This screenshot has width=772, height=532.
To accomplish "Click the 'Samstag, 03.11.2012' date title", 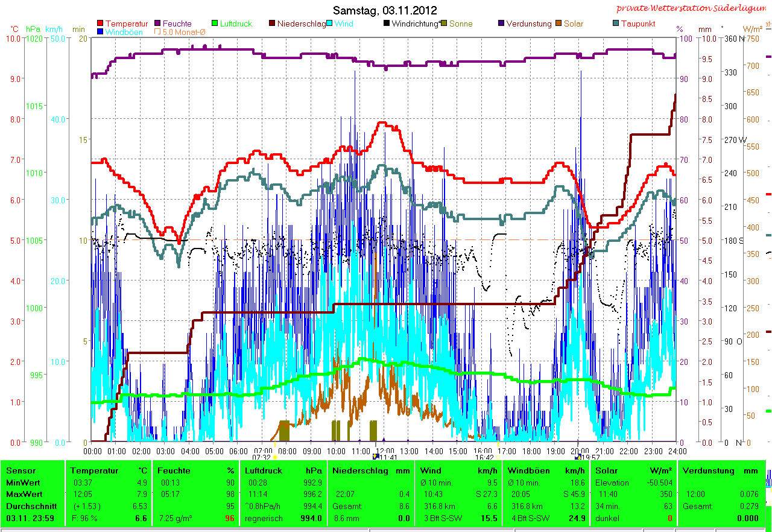I will (x=385, y=10).
